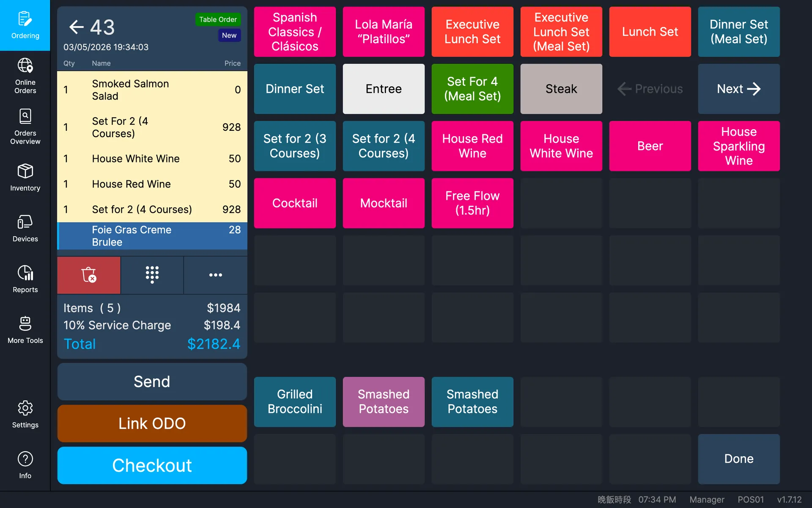The width and height of the screenshot is (812, 508).
Task: Add the purple Smashed Potatoes tile
Action: (384, 402)
